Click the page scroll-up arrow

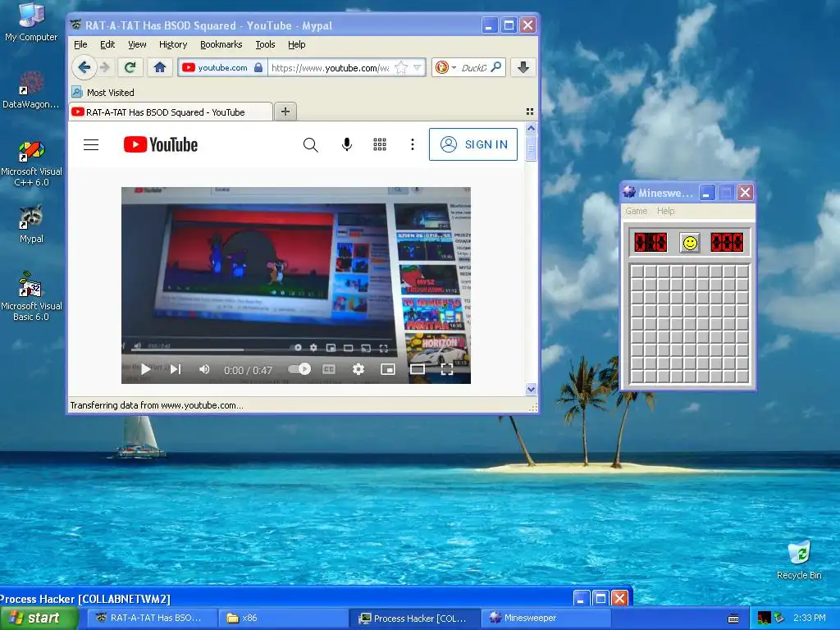(531, 128)
